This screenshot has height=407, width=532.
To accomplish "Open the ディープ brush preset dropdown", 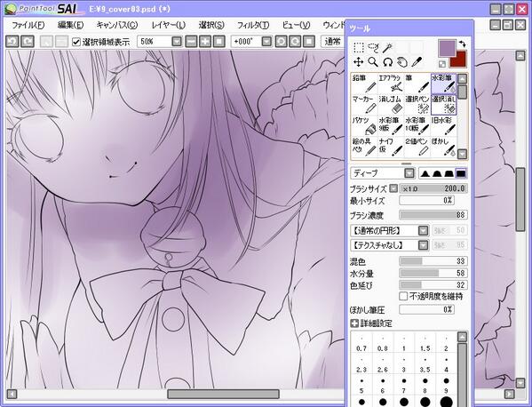I will (x=409, y=173).
